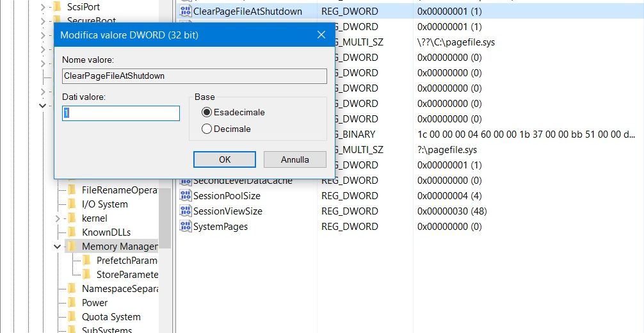This screenshot has width=644, height=333.
Task: Collapse the Memory Management tree node
Action: (x=58, y=247)
